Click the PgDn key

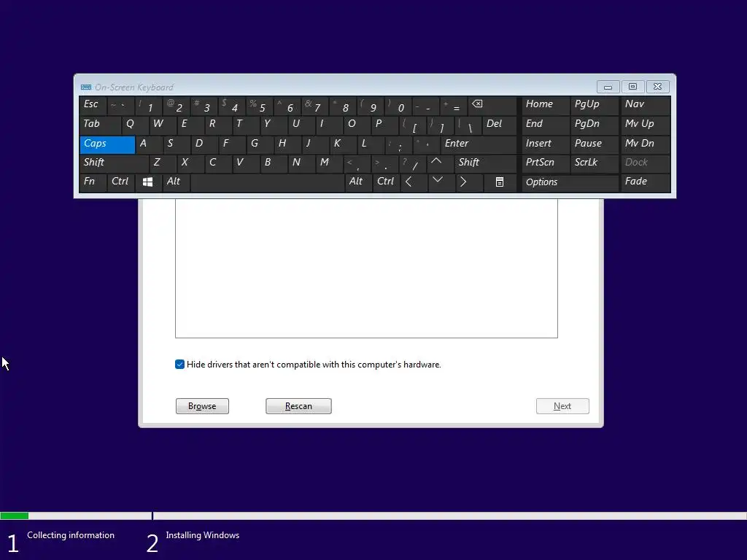[594, 125]
